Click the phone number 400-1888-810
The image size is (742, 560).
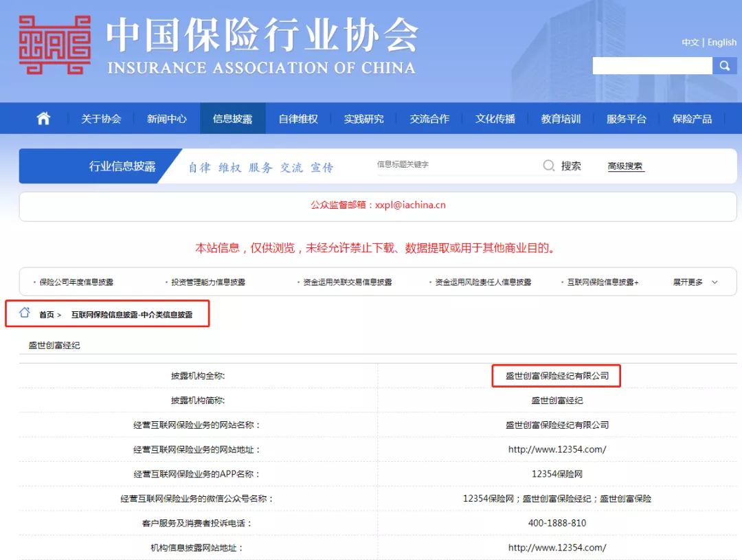click(557, 523)
